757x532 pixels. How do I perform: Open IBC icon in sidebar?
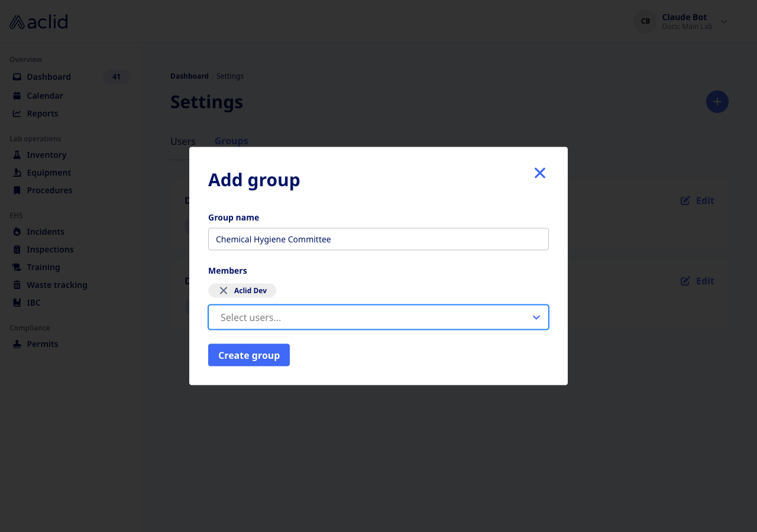17,303
